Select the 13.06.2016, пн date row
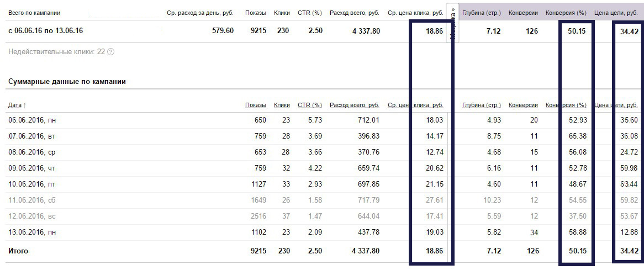 (x=31, y=232)
